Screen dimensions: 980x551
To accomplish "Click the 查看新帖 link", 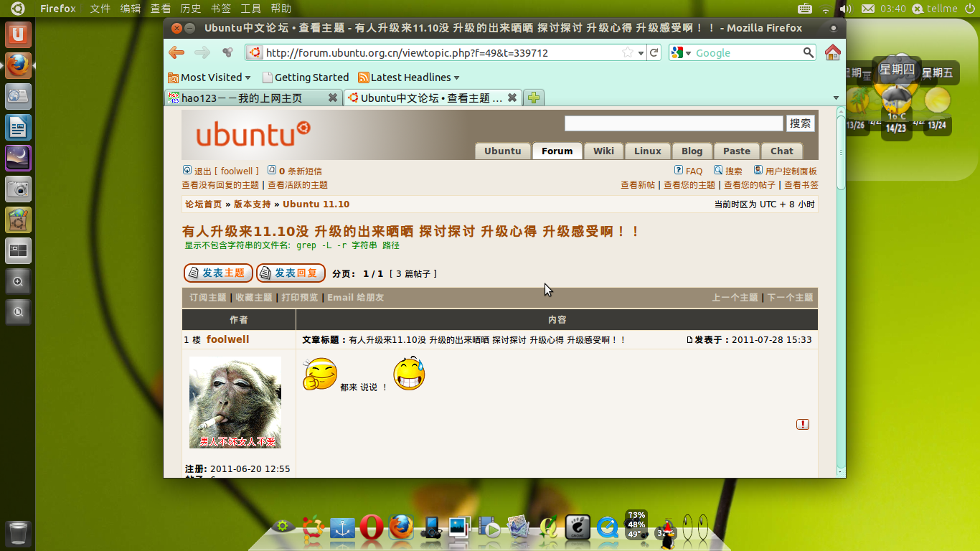I will click(638, 185).
